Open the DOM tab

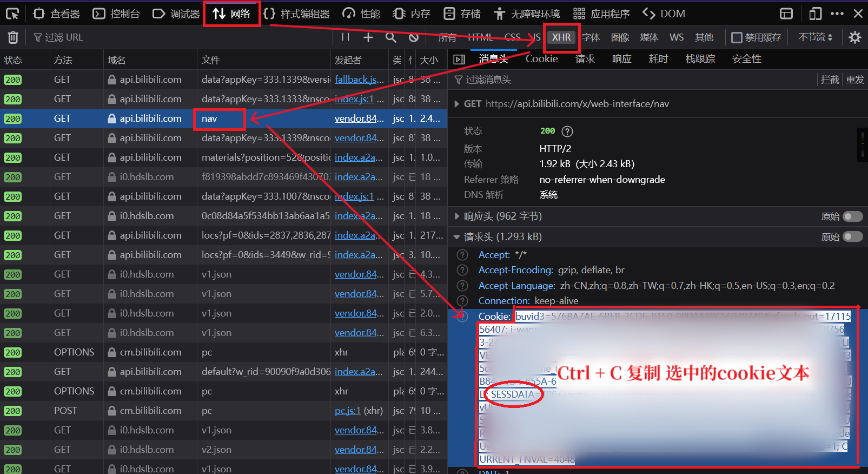[x=664, y=14]
